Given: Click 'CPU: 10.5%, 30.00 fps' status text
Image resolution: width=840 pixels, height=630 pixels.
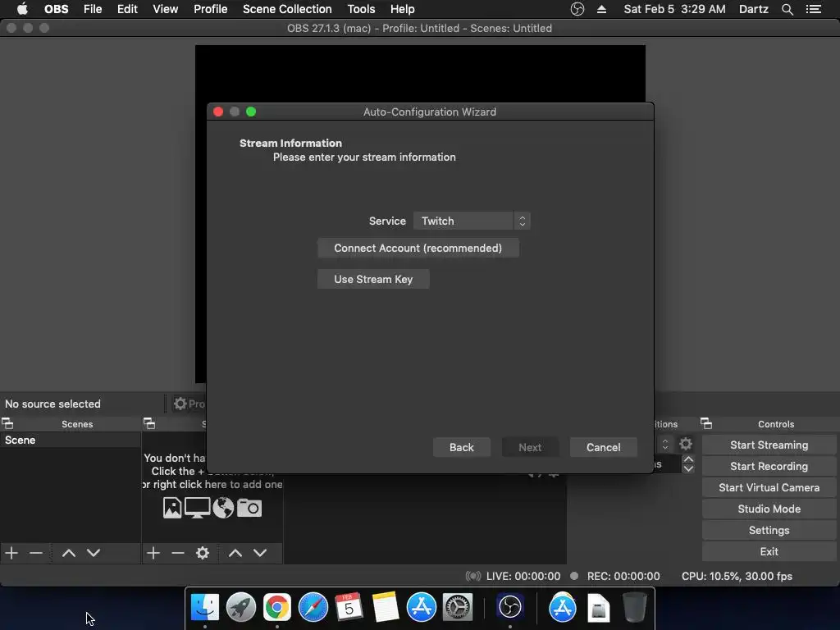Looking at the screenshot, I should pos(737,577).
